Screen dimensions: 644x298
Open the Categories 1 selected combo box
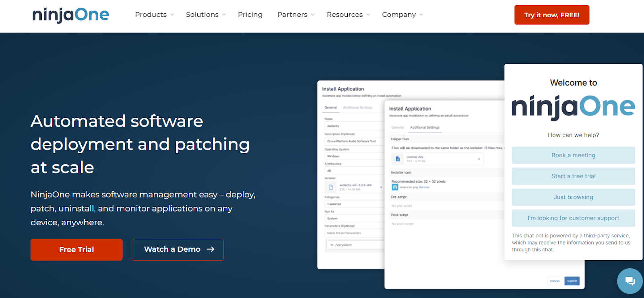(x=355, y=204)
